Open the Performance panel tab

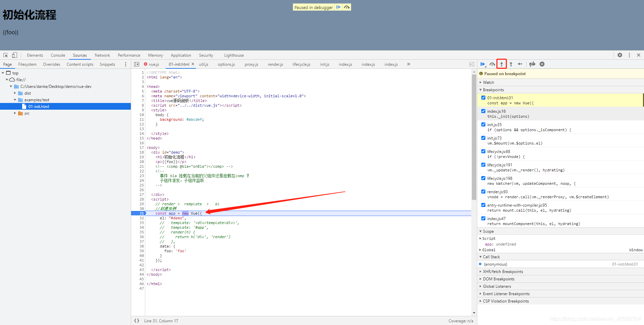(129, 55)
